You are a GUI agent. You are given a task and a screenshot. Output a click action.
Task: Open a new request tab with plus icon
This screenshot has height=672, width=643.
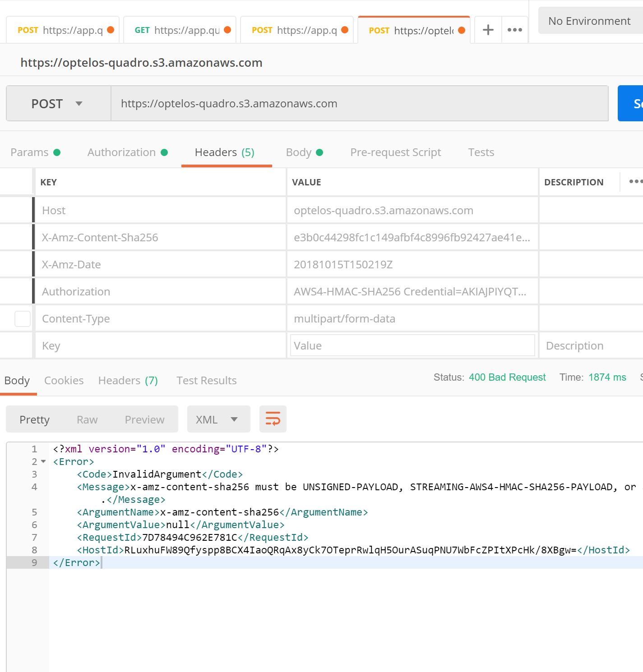point(488,30)
